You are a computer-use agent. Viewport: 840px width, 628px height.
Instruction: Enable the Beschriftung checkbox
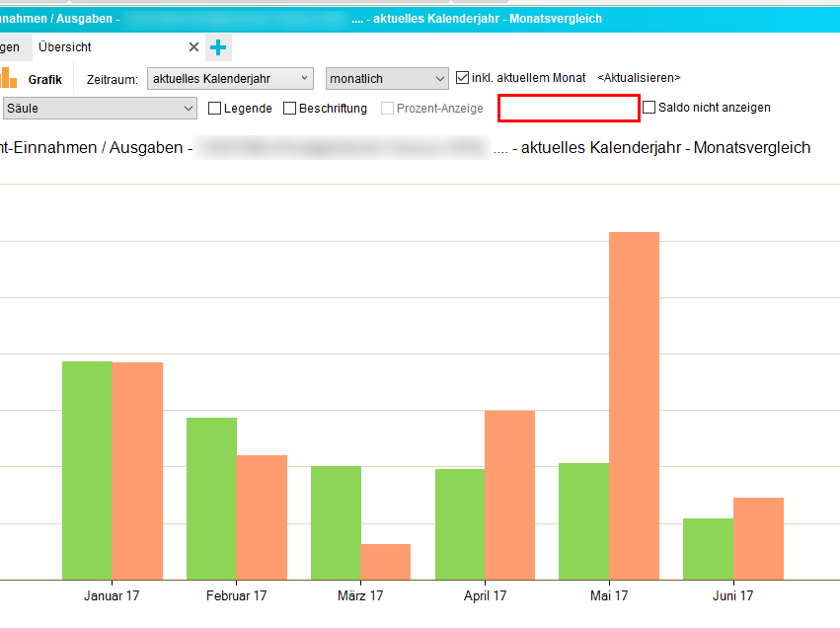(289, 109)
